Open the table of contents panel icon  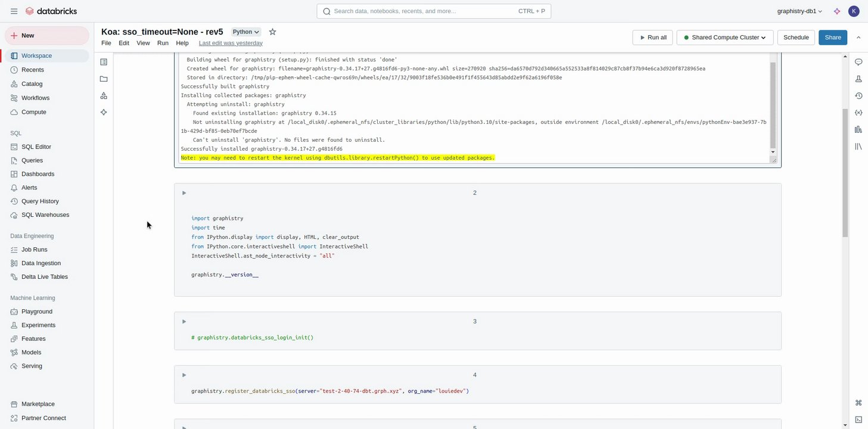[104, 62]
